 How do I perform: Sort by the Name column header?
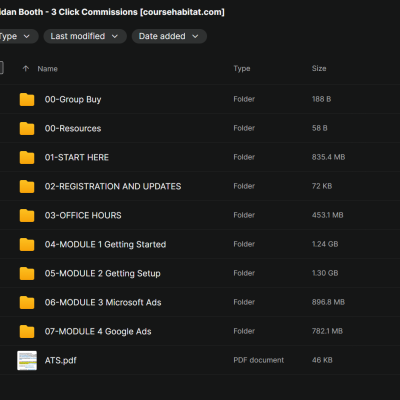tap(47, 69)
